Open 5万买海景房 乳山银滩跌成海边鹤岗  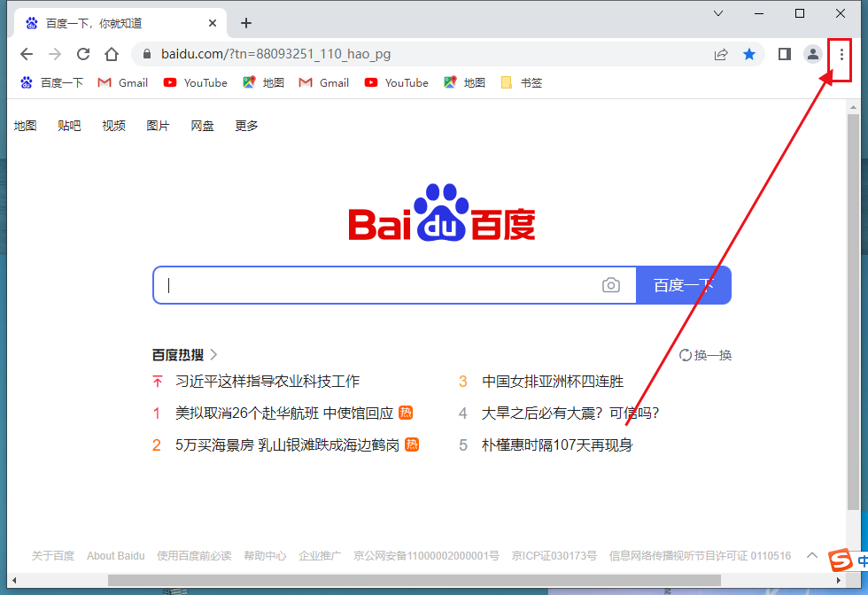click(x=287, y=445)
